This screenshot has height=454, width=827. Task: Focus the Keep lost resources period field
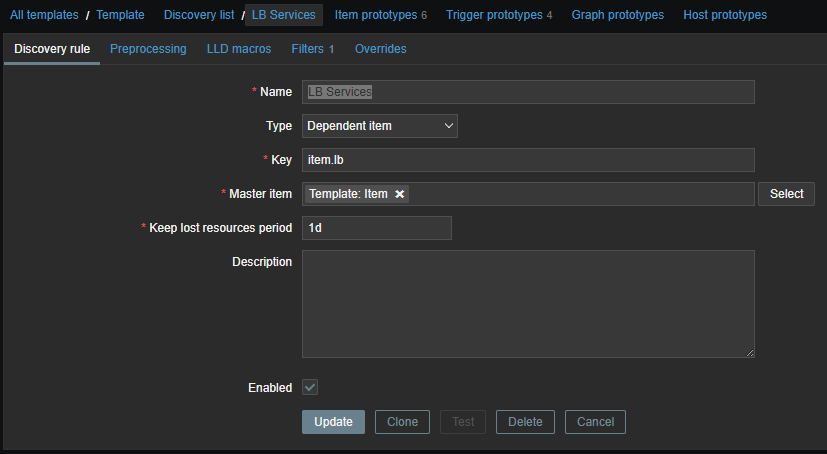(x=377, y=228)
